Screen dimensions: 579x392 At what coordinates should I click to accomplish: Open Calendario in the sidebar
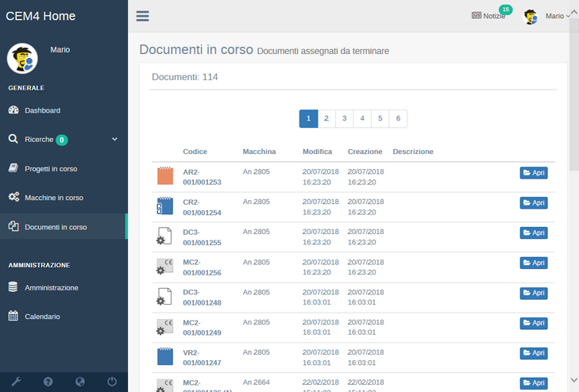click(x=42, y=317)
